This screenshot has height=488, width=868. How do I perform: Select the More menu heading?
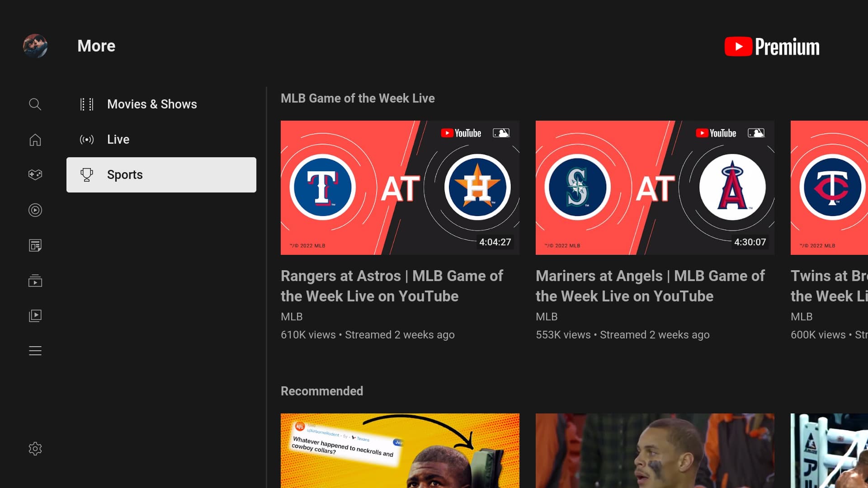(96, 46)
